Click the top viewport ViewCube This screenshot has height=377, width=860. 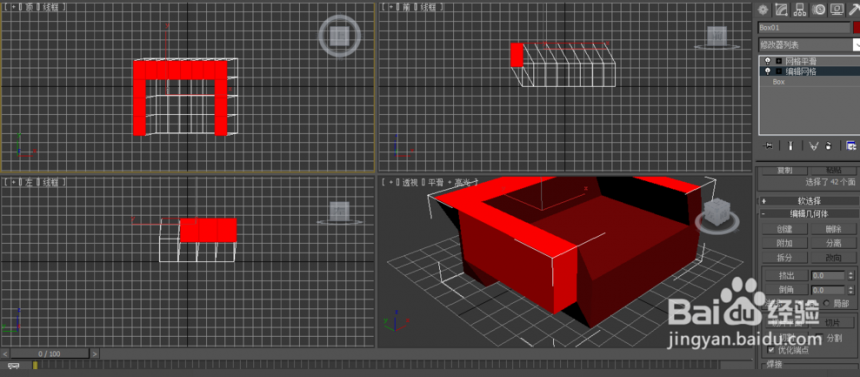[340, 36]
